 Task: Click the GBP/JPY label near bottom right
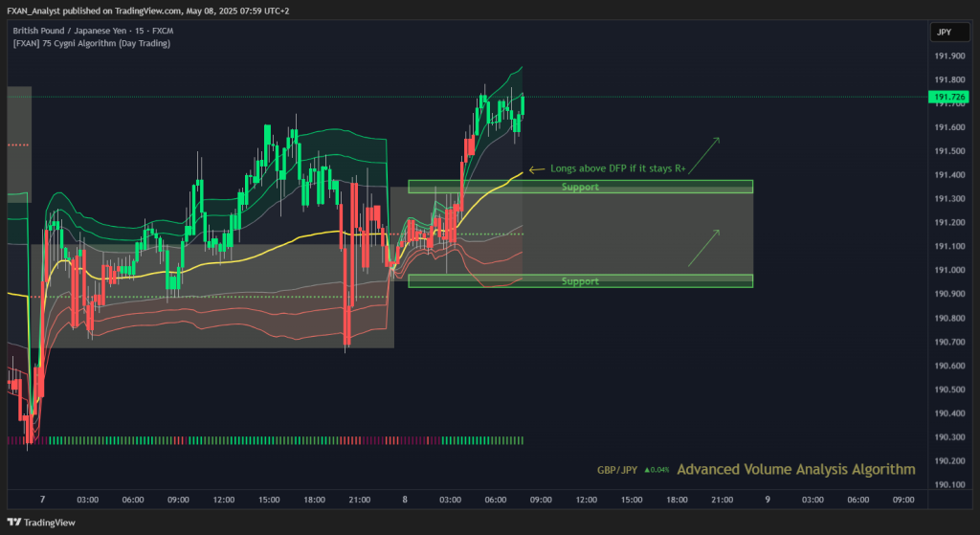coord(617,470)
